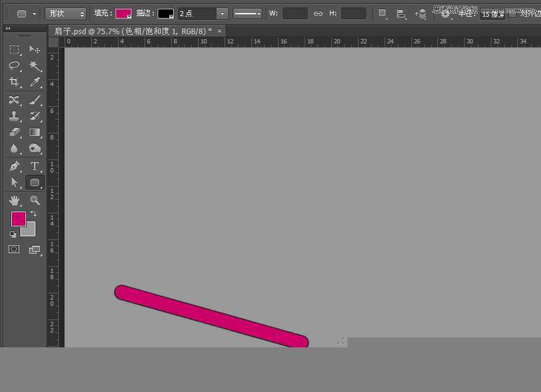Open the stroke width dropdown arrow

pyautogui.click(x=222, y=14)
